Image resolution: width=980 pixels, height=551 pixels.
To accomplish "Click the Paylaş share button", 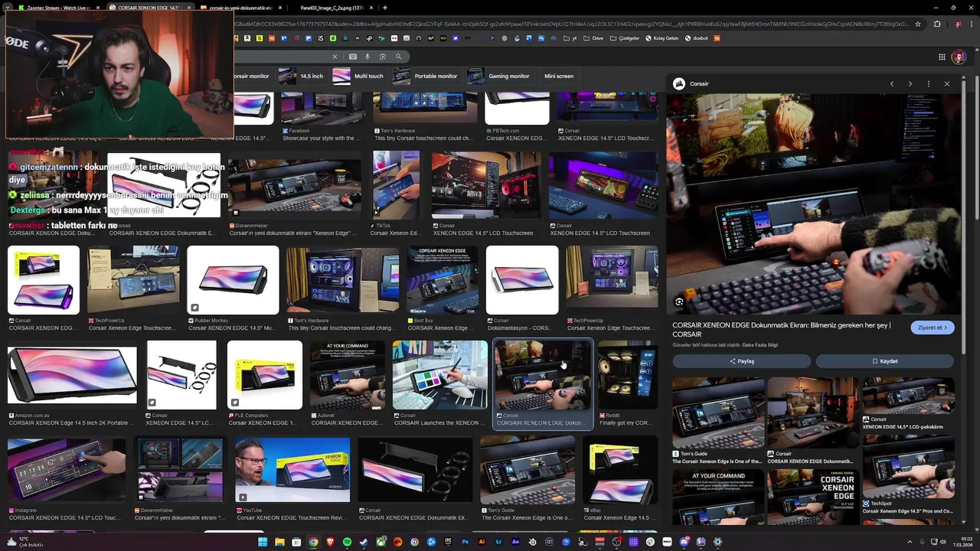I will [x=741, y=361].
